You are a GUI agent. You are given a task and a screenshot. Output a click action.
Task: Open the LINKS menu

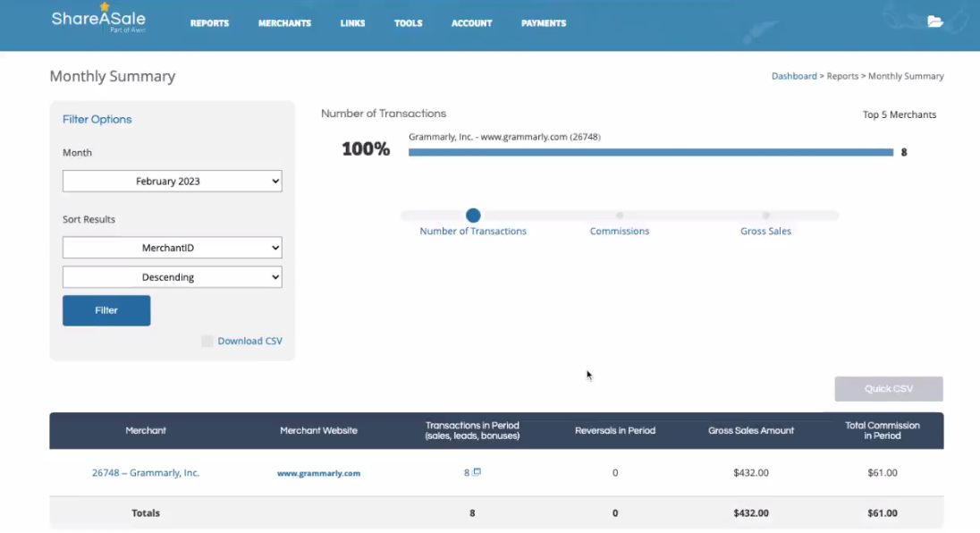(x=352, y=23)
